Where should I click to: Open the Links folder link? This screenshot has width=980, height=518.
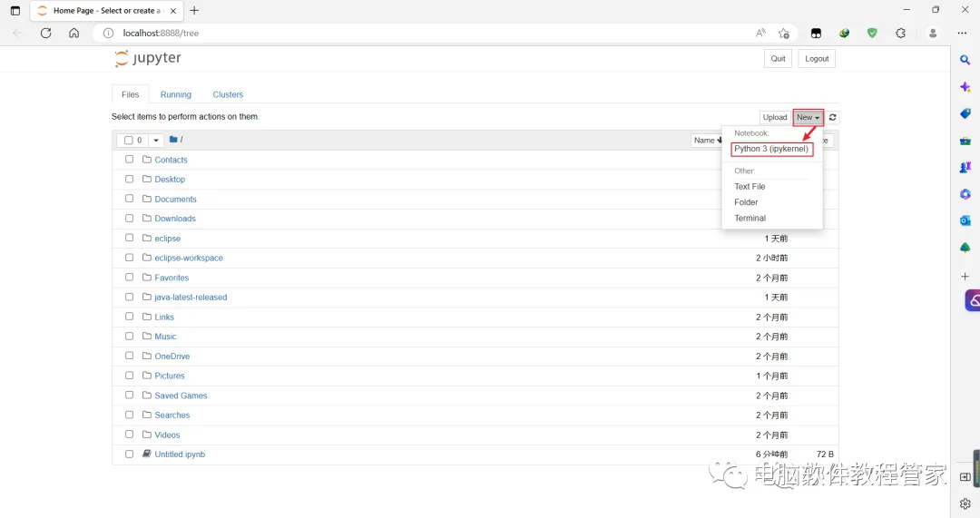click(164, 317)
